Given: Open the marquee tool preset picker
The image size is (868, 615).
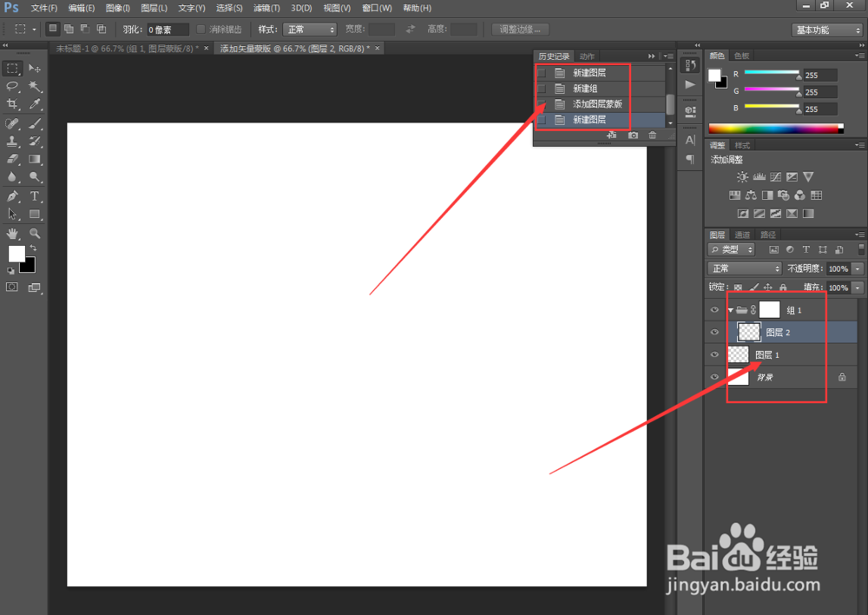Looking at the screenshot, I should coord(35,30).
